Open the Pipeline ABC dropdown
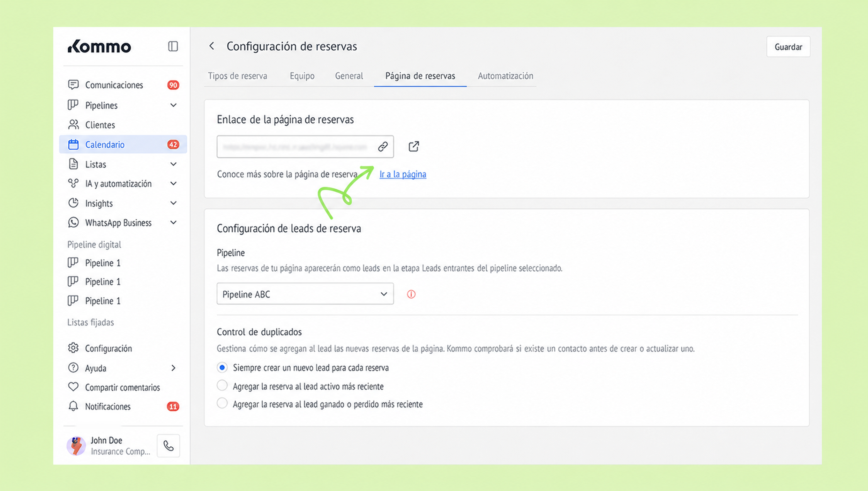 [x=305, y=294]
